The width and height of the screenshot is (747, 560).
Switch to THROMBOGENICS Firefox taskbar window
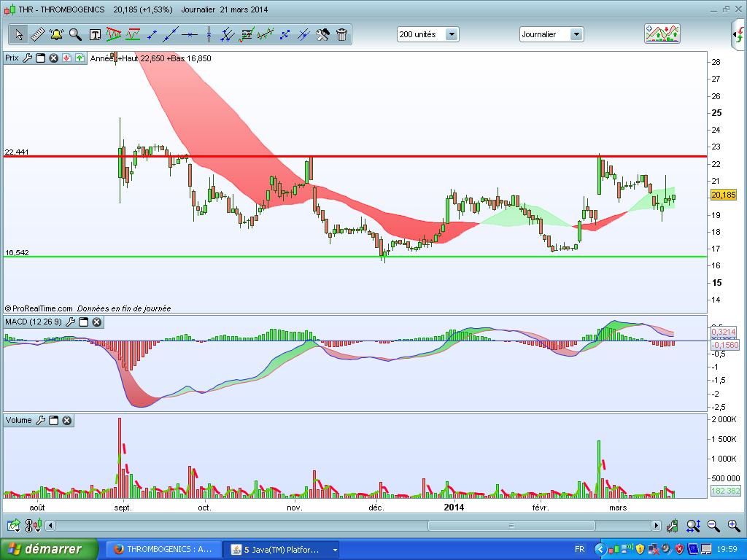tap(163, 550)
